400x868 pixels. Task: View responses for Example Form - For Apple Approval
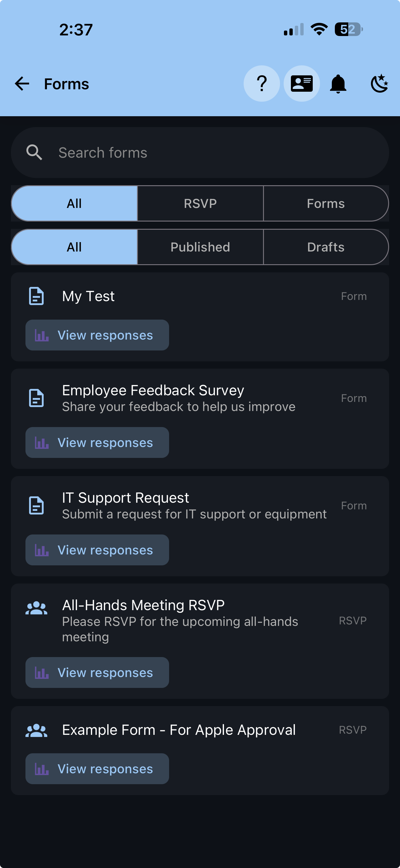(x=97, y=769)
